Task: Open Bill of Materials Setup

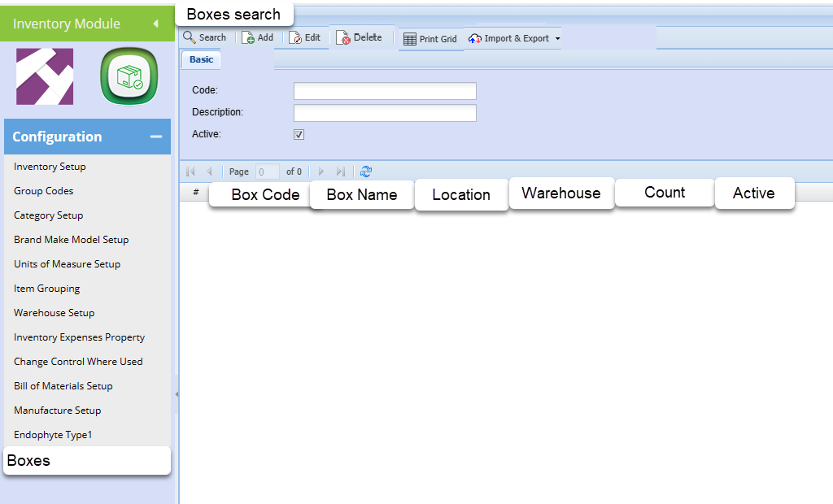Action: coord(63,386)
